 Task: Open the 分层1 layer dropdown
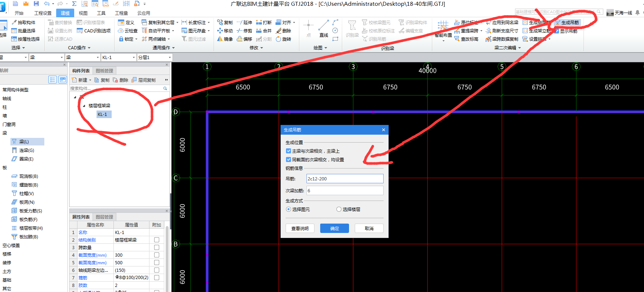(170, 57)
